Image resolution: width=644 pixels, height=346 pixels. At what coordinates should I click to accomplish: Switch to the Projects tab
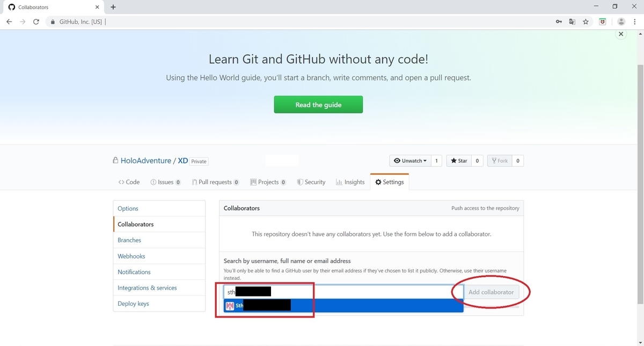[268, 182]
